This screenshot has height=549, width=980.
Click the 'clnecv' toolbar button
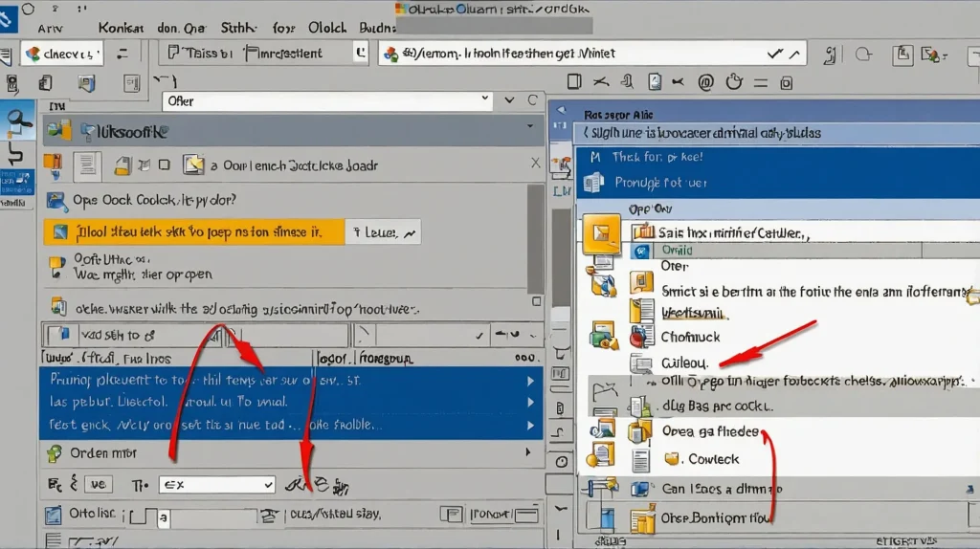coord(62,55)
